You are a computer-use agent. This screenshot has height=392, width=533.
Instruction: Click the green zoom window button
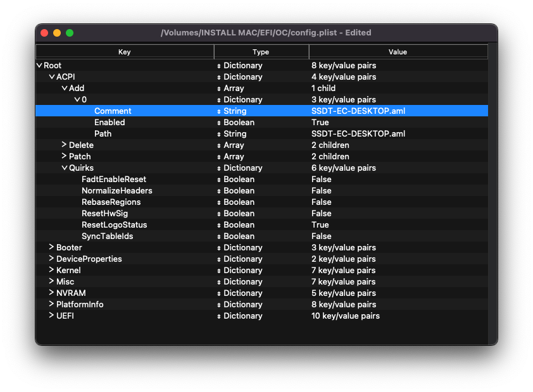point(70,33)
